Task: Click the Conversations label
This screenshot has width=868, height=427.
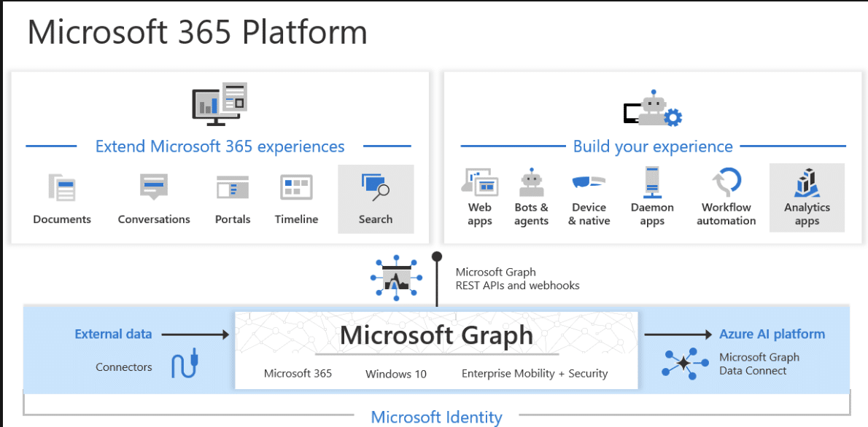Action: click(x=154, y=219)
